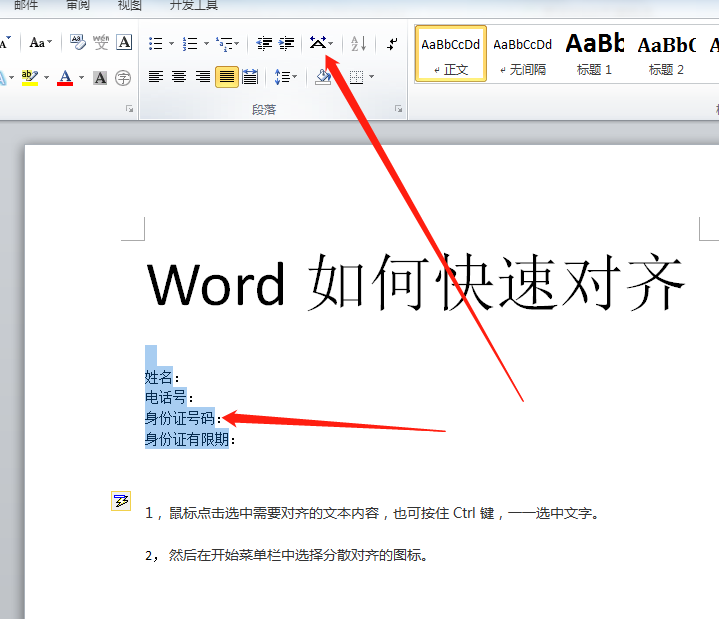This screenshot has width=719, height=619.
Task: Open the multilevel list menu
Action: tap(227, 44)
